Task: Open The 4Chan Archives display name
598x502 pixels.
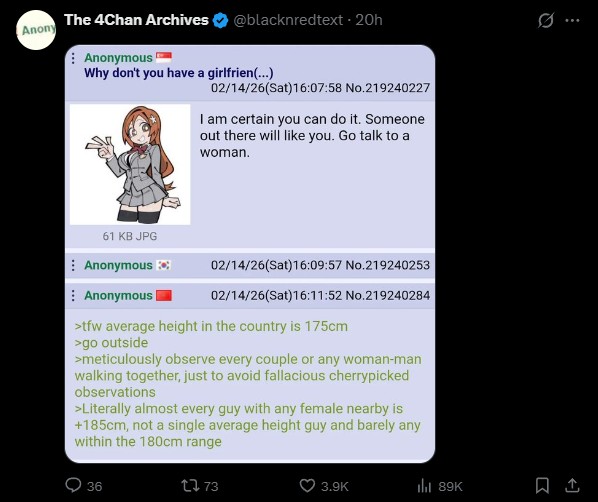Action: point(136,20)
